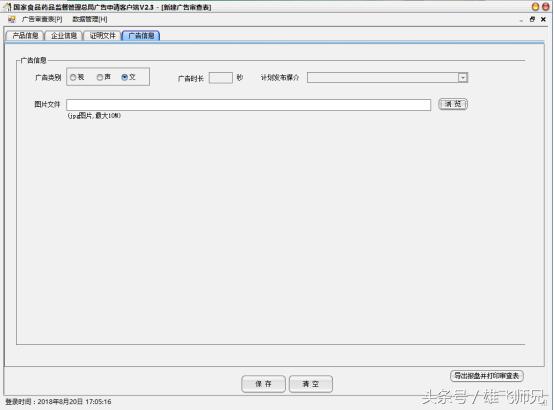Click the 清空 clear button
554x410 pixels.
click(311, 384)
